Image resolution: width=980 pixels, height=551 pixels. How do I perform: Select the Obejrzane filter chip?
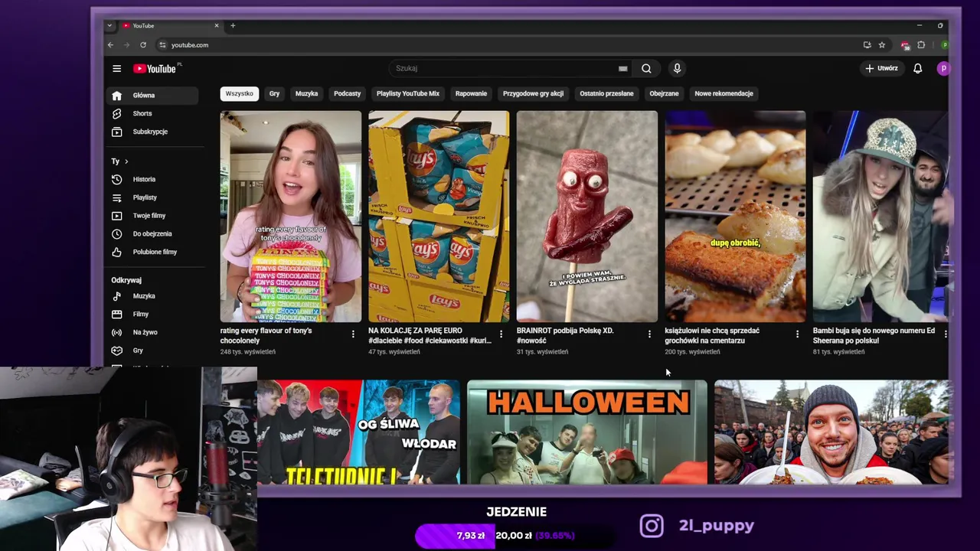click(x=664, y=94)
